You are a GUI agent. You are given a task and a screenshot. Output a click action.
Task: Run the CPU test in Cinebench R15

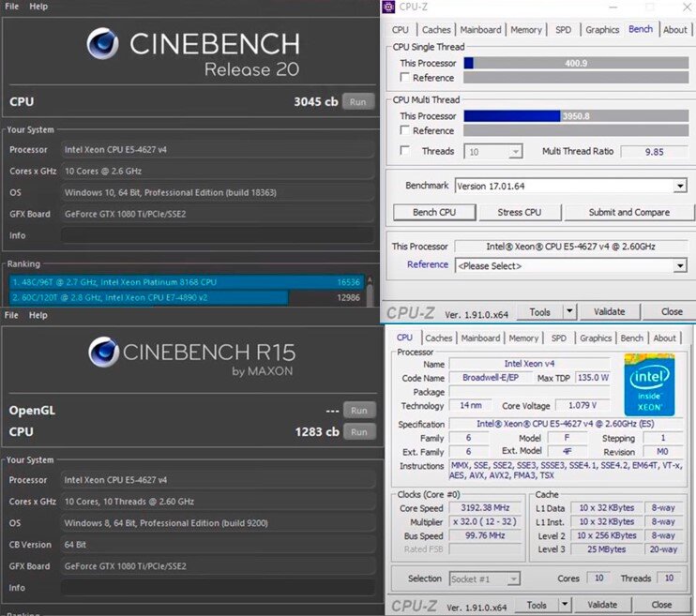pyautogui.click(x=358, y=432)
